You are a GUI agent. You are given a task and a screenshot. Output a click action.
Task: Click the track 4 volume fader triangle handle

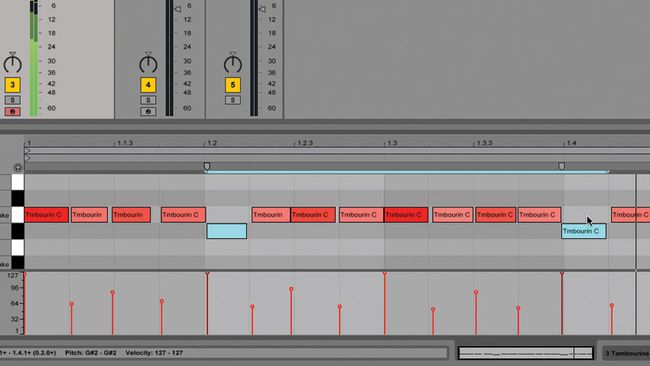[x=178, y=9]
